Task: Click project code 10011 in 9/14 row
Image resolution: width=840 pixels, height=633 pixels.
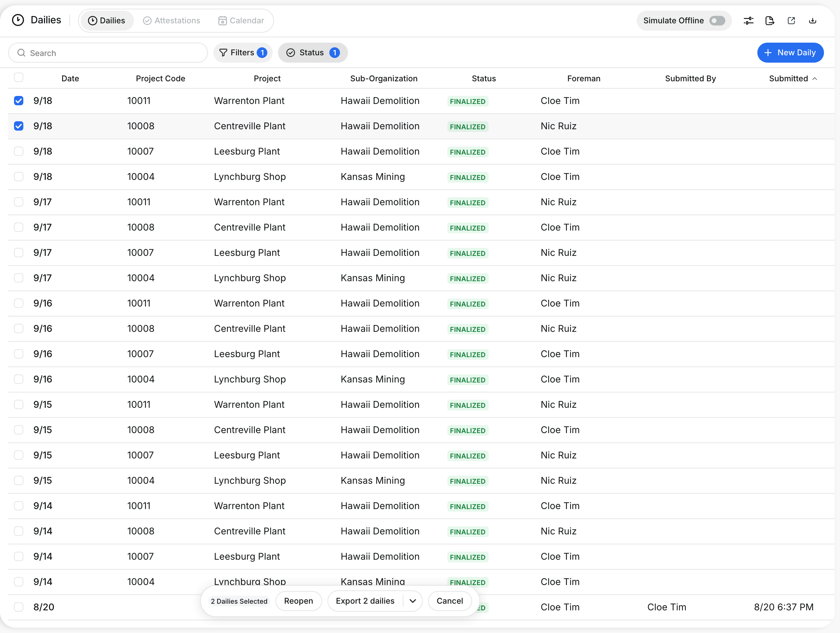Action: click(x=139, y=505)
